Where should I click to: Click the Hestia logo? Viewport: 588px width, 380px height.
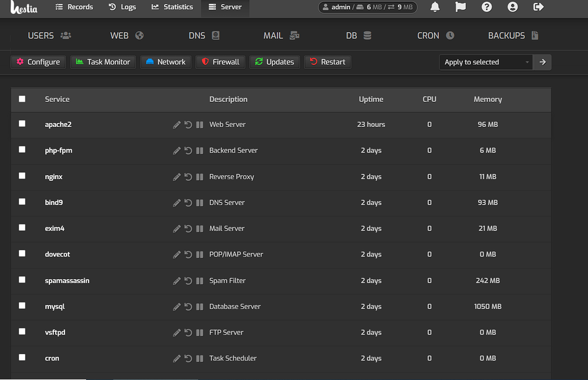coord(24,7)
